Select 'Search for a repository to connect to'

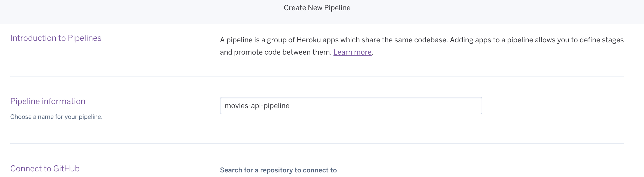tap(278, 170)
